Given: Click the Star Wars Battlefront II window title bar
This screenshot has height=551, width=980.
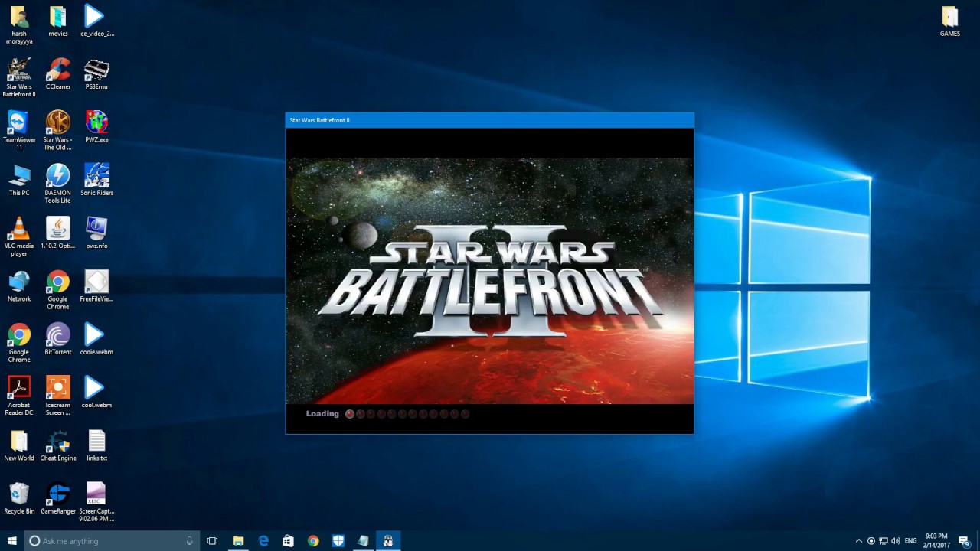Looking at the screenshot, I should point(489,120).
